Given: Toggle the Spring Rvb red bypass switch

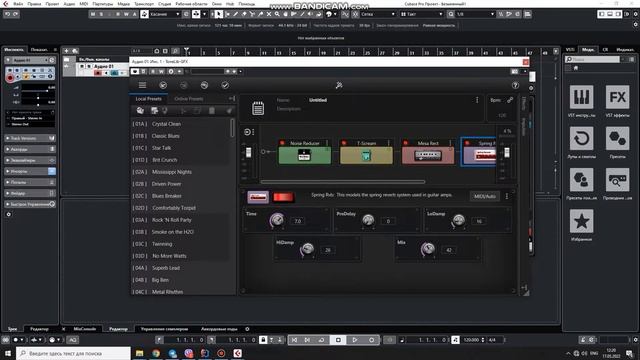Looking at the screenshot, I should point(283,197).
